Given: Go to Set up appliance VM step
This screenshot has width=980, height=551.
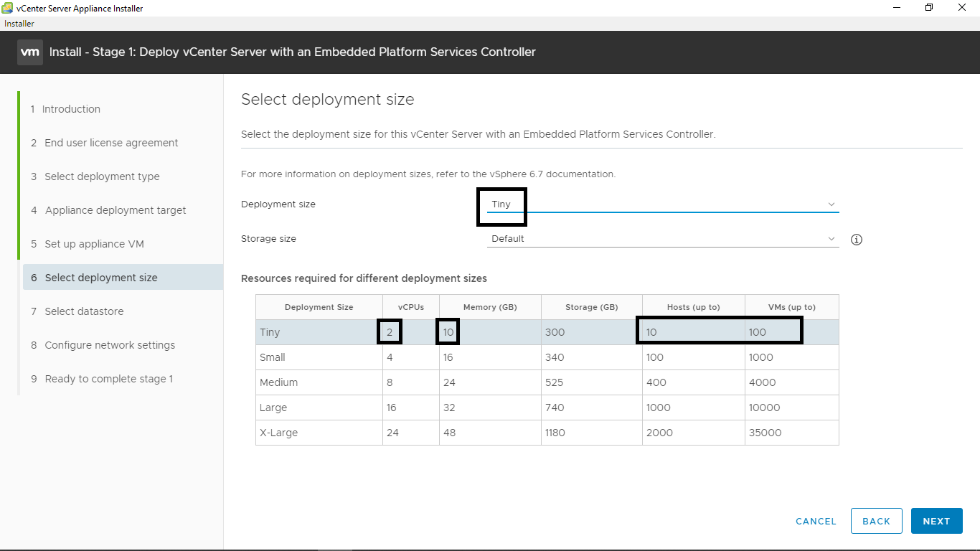Looking at the screenshot, I should (x=94, y=244).
